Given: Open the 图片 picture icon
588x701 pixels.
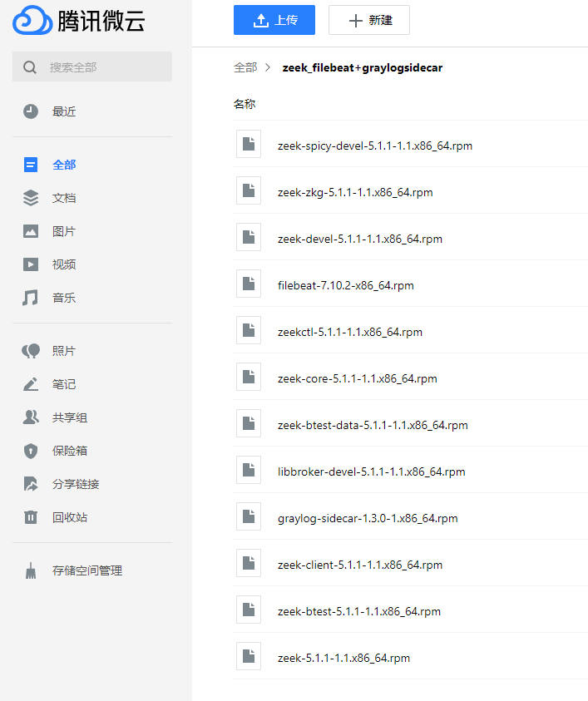Looking at the screenshot, I should (x=31, y=231).
